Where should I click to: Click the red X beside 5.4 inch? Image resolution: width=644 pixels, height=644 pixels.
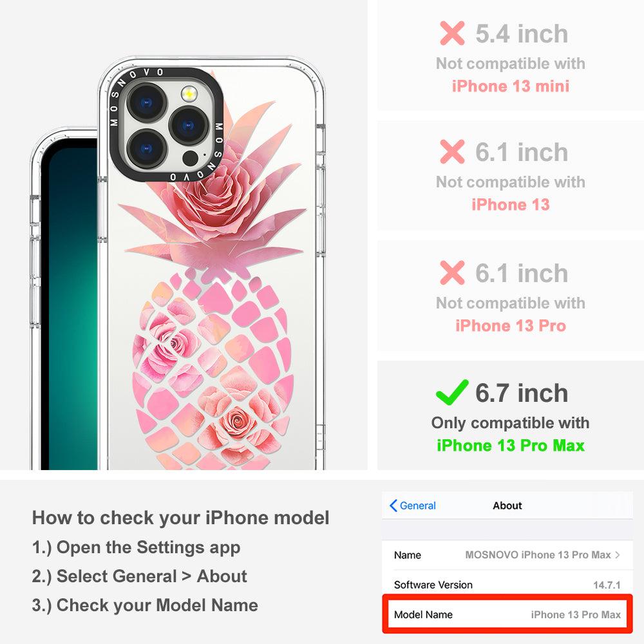click(452, 33)
